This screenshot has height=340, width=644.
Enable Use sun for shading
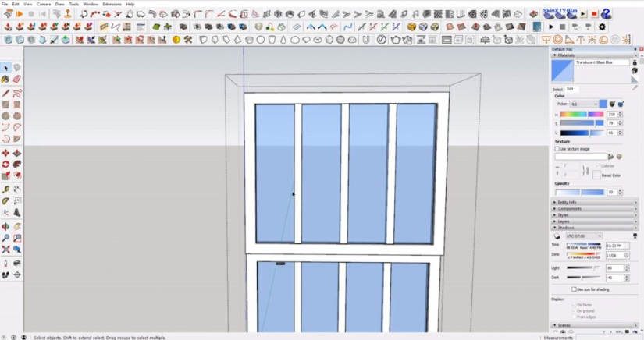(575, 289)
